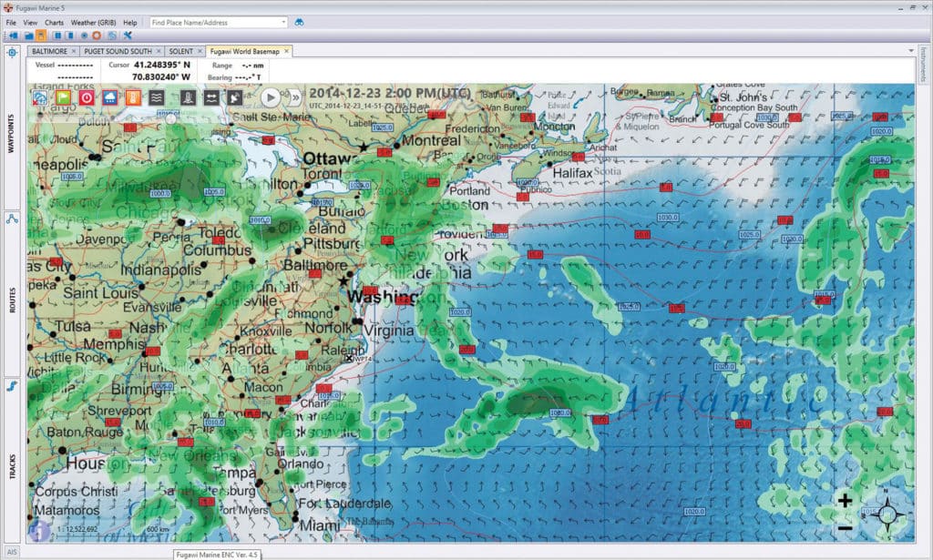Click the small round target toolbar icon
933x560 pixels.
coord(84,36)
